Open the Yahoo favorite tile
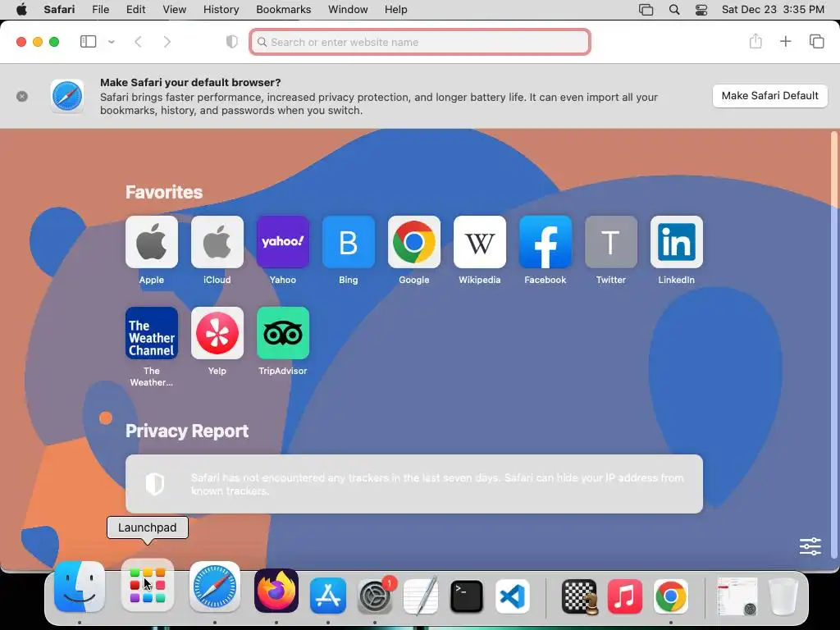Screen dimensions: 840x630 [283, 242]
